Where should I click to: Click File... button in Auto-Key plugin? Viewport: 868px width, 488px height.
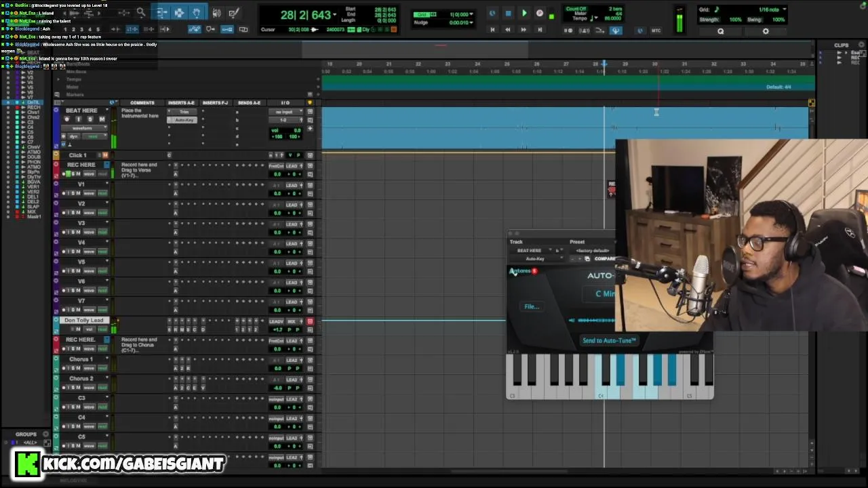point(532,307)
